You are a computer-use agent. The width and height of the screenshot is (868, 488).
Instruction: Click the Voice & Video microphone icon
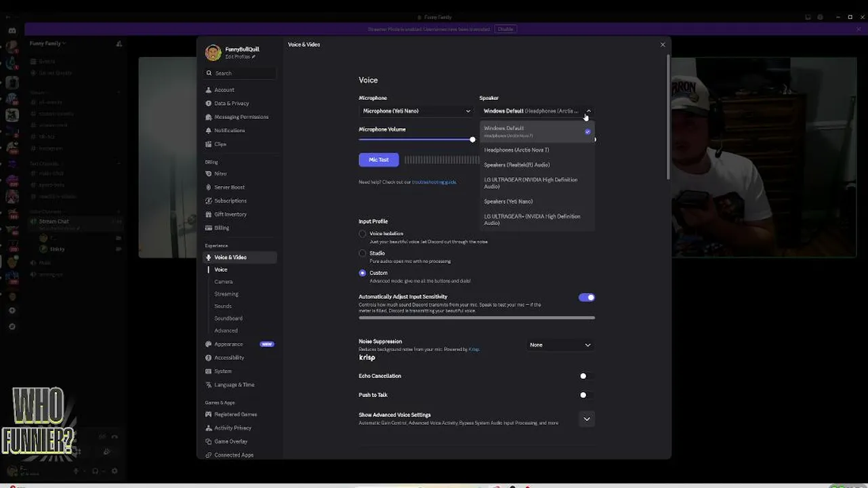pyautogui.click(x=209, y=258)
